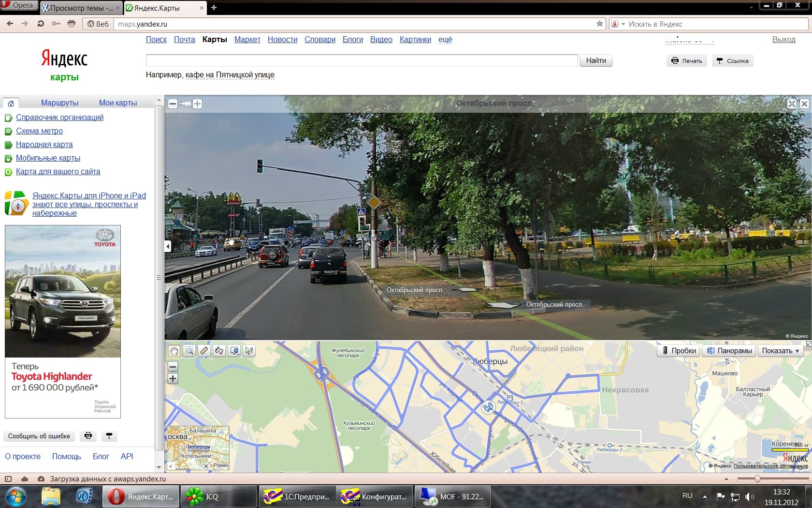
Task: Zoom in the map with plus button
Action: tap(173, 379)
